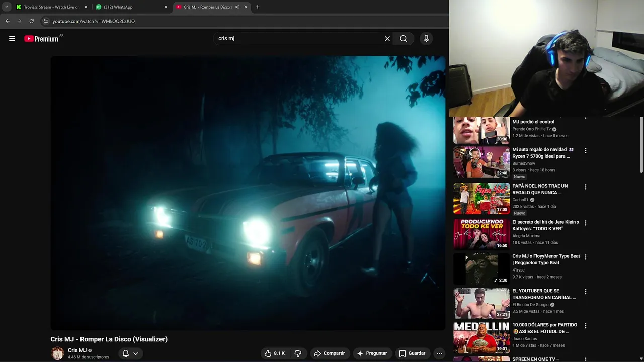Open options menu for 'PAPÁ NOEL' video
Viewport: 644px width, 362px height.
click(585, 187)
